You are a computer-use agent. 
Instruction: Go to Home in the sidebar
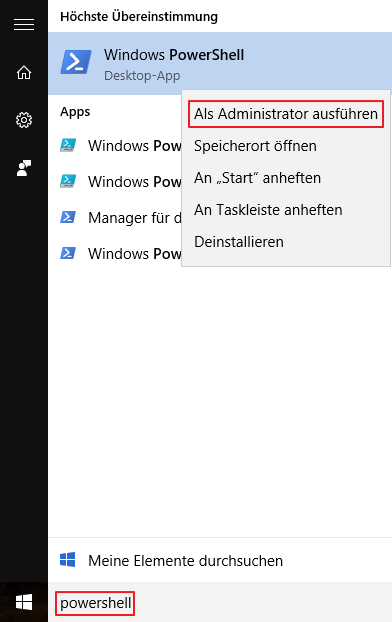tap(24, 72)
